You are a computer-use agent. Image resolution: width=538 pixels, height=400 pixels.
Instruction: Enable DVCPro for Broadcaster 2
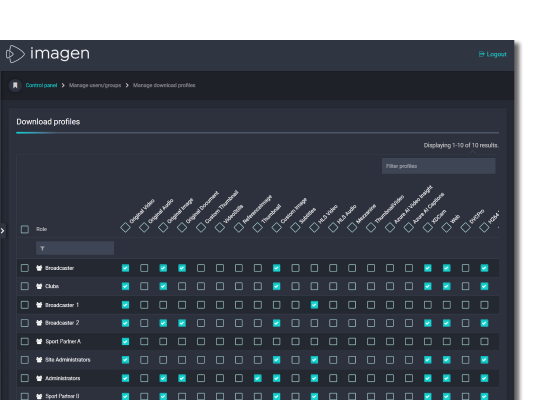(x=465, y=323)
